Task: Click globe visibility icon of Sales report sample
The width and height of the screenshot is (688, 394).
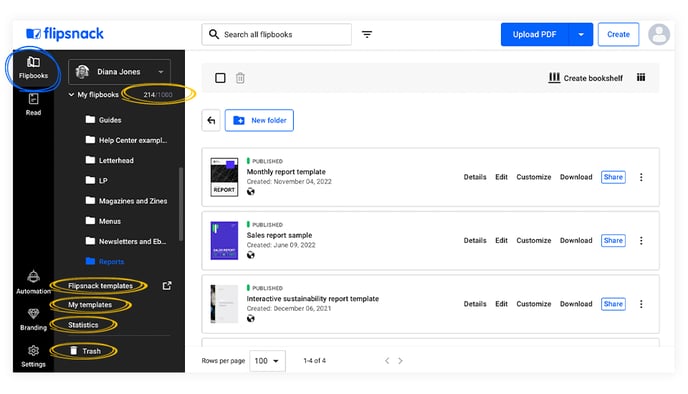Action: click(x=251, y=255)
